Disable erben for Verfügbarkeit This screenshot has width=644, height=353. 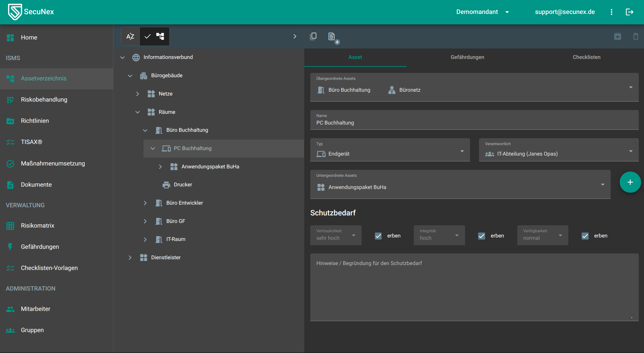(585, 236)
